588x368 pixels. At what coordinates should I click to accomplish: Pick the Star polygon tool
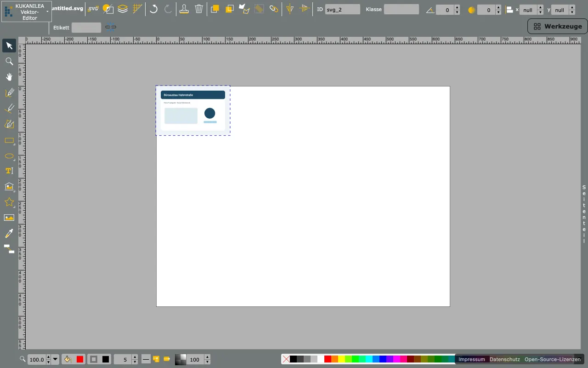pos(9,202)
